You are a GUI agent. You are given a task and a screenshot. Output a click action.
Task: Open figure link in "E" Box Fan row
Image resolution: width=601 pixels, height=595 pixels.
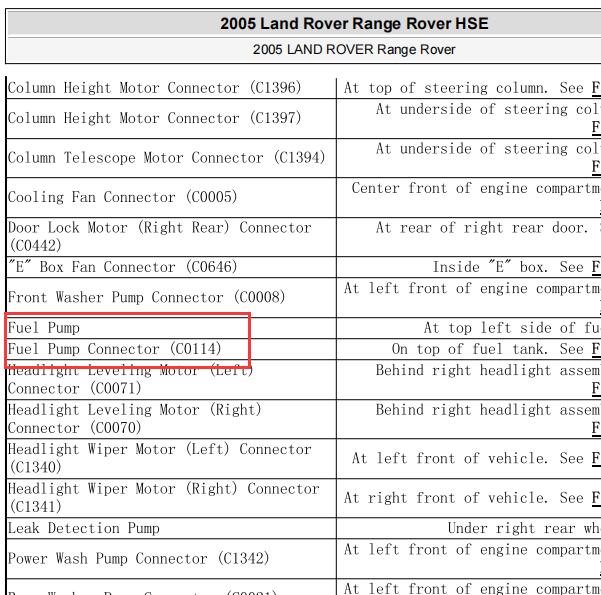[x=596, y=267]
